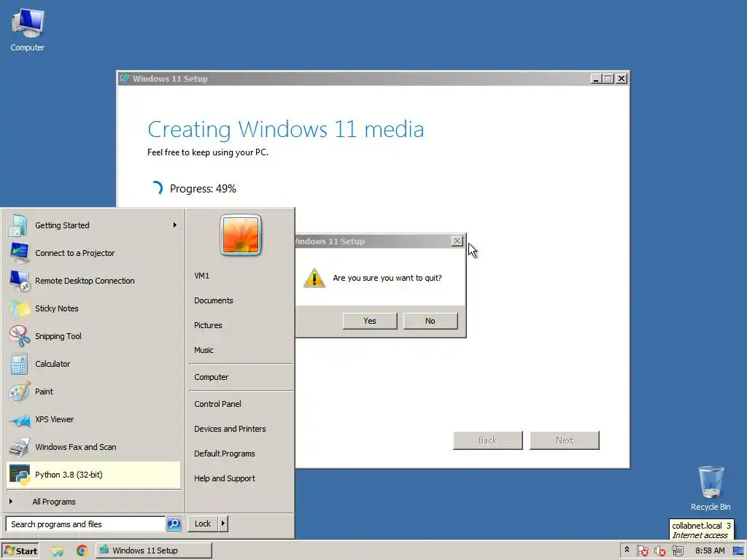Maximize the Windows 11 Setup window
The width and height of the screenshot is (747, 560).
point(608,79)
